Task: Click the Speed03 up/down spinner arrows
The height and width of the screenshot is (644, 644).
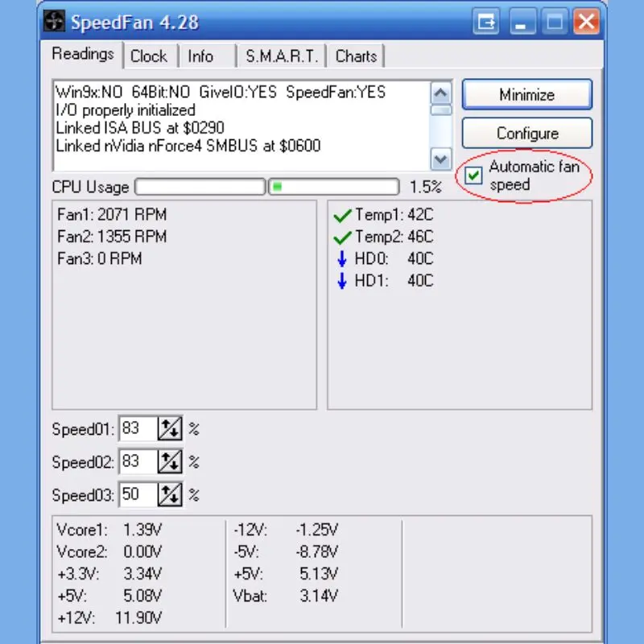Action: point(170,495)
